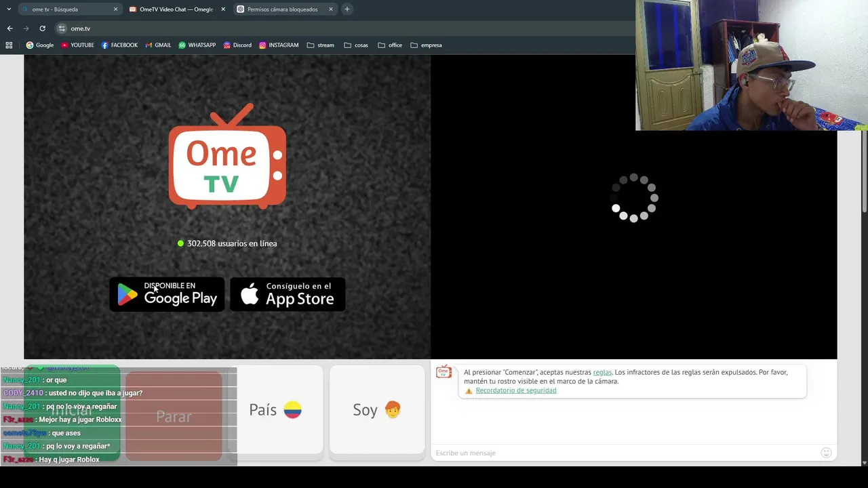Viewport: 868px width, 488px height.
Task: Click the OmeTV avatar in chat message
Action: (x=443, y=371)
